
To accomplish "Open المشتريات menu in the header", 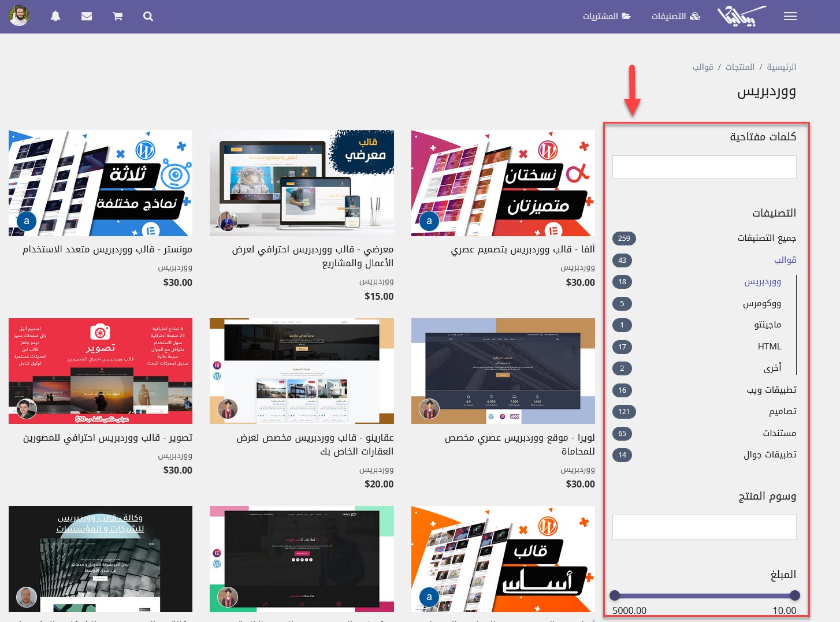I will point(606,16).
